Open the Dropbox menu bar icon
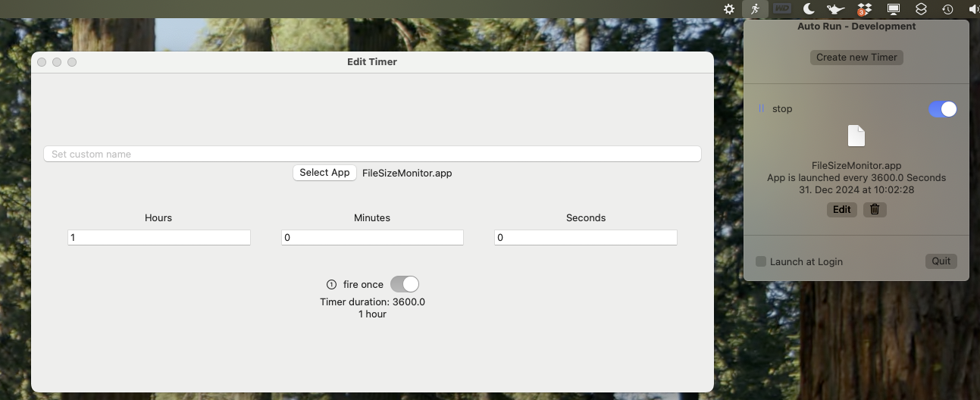The width and height of the screenshot is (980, 400). 865,9
